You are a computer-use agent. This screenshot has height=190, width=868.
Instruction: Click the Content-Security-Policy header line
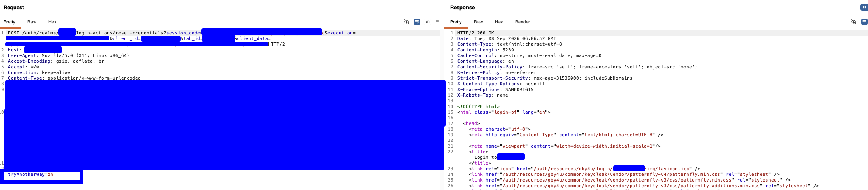click(577, 67)
